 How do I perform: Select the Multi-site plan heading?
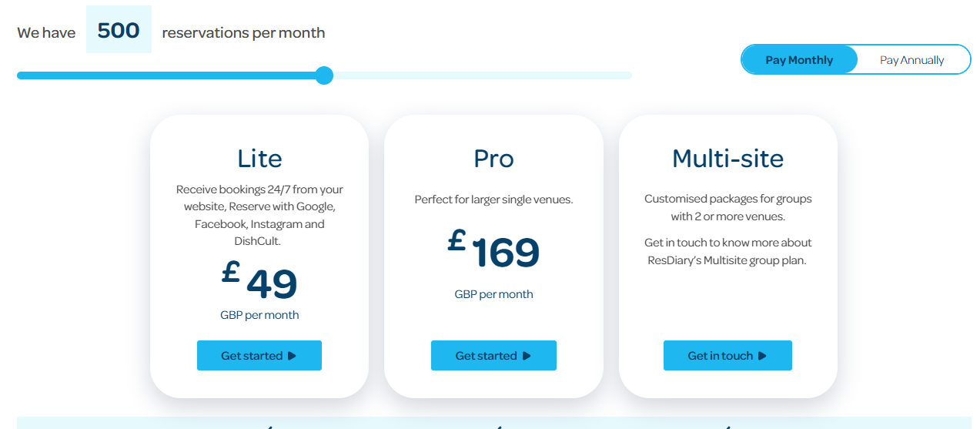[x=727, y=158]
